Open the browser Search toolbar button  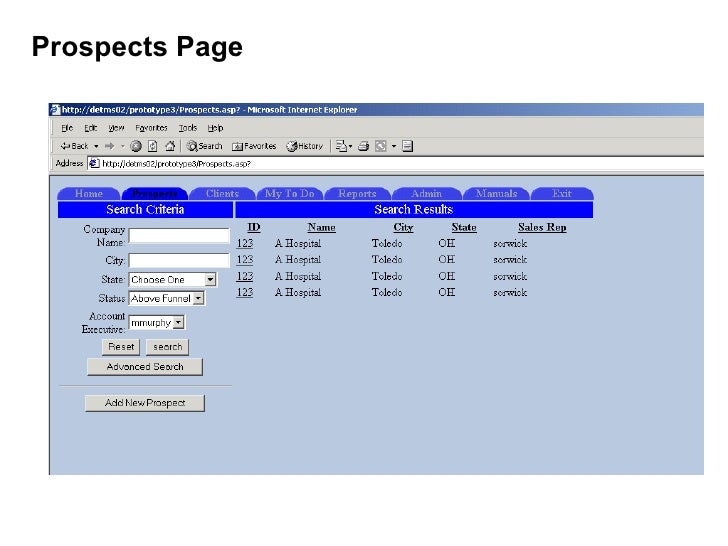204,146
